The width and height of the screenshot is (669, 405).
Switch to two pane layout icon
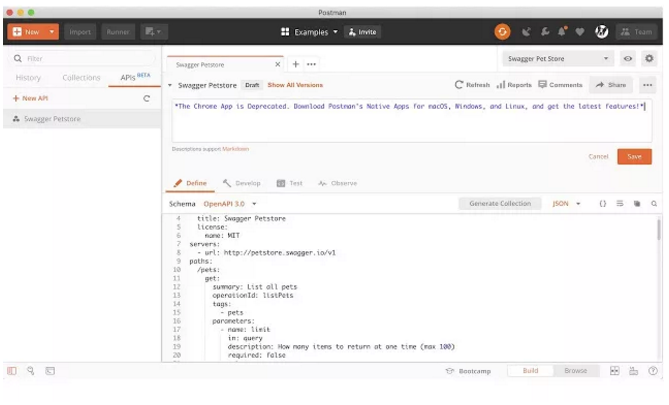614,371
